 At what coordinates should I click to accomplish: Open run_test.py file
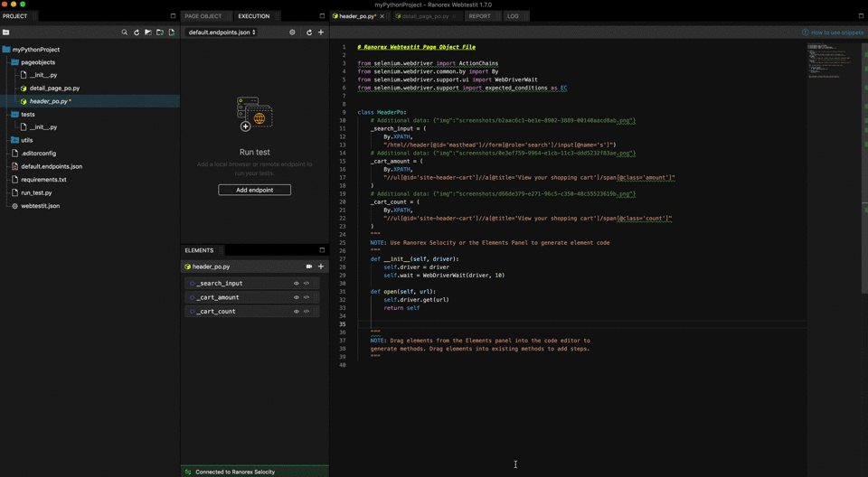tap(36, 192)
